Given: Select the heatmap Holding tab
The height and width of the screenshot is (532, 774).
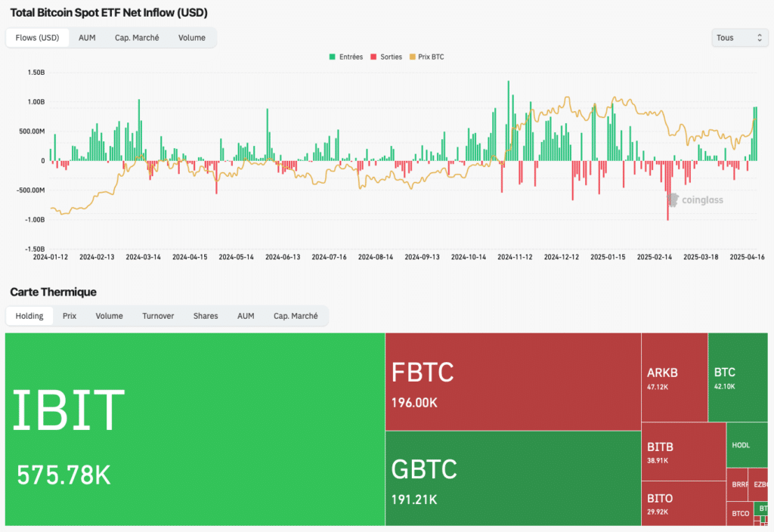Looking at the screenshot, I should pyautogui.click(x=29, y=316).
